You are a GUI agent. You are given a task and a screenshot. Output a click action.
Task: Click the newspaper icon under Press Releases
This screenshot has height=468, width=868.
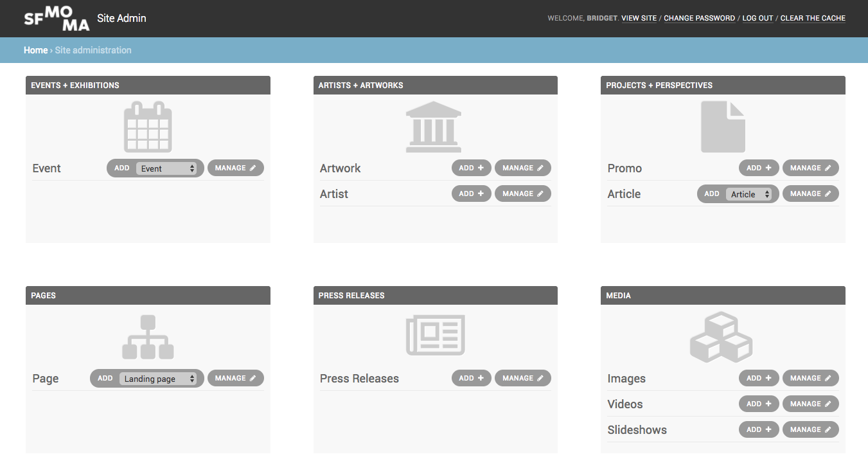click(x=436, y=335)
